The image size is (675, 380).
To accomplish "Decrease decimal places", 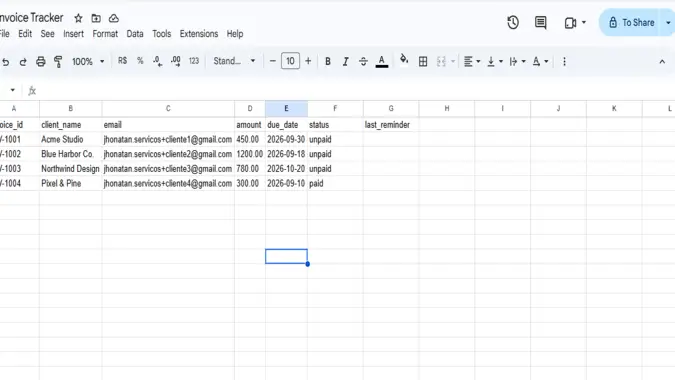I will 158,61.
